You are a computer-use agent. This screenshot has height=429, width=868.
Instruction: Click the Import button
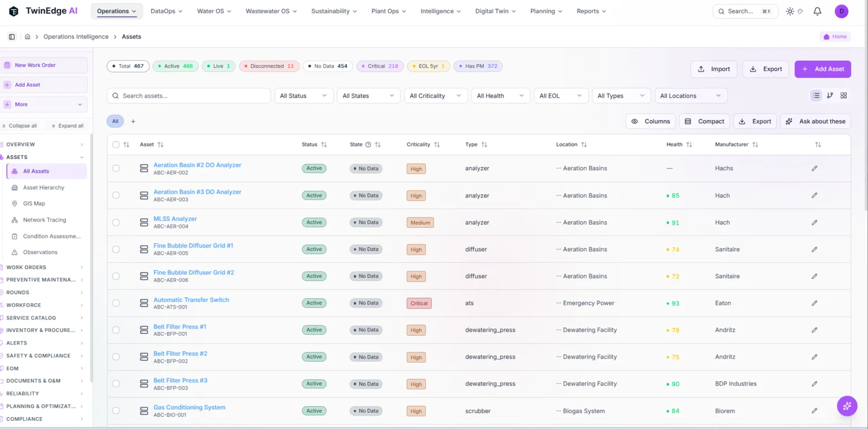point(713,69)
